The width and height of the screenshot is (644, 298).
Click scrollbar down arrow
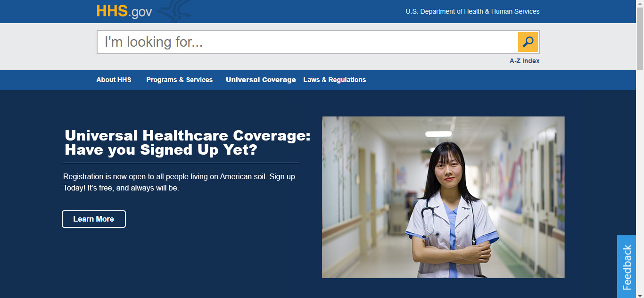(640, 295)
